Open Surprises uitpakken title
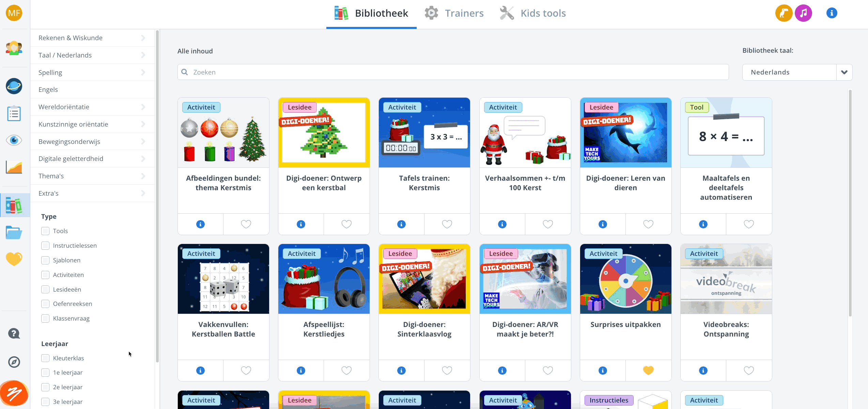 [625, 325]
